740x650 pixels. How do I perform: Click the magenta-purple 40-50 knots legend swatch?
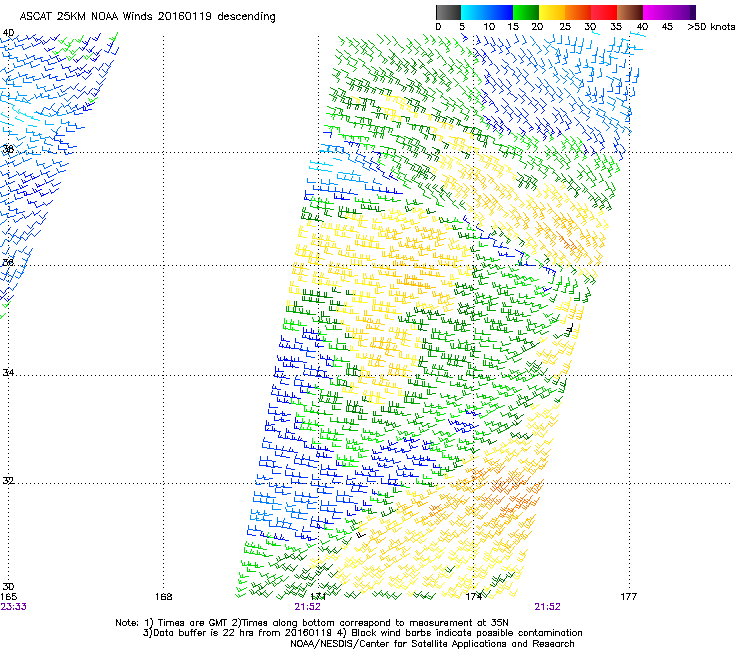click(x=669, y=12)
